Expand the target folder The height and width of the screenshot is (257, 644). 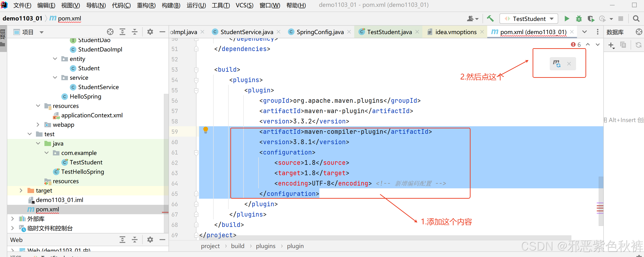pos(21,190)
